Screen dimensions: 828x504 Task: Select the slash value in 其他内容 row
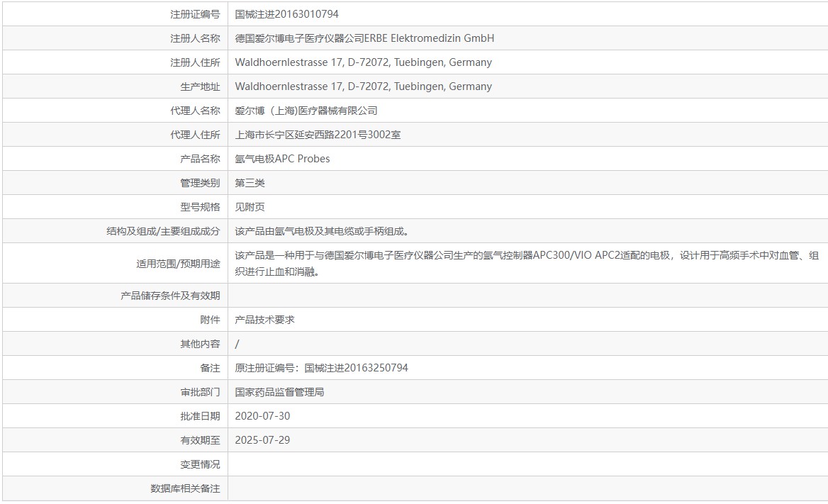[x=237, y=344]
